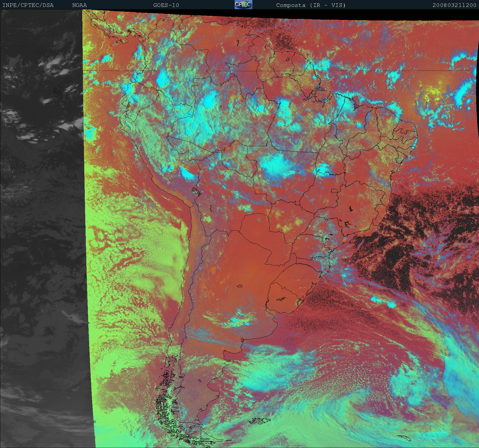Click the NOAA text in the header

coord(79,5)
